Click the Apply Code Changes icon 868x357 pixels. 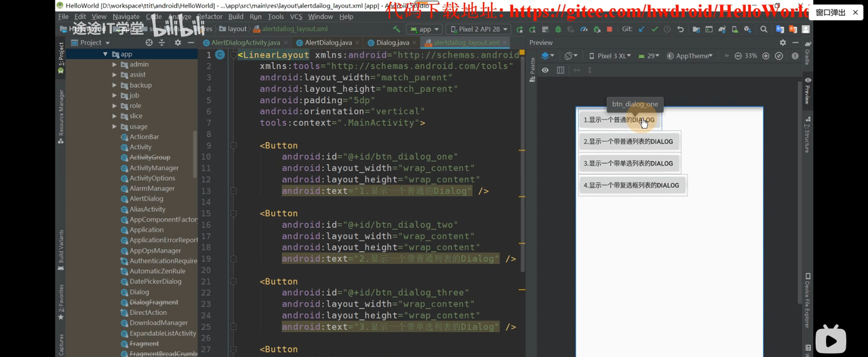pos(545,29)
